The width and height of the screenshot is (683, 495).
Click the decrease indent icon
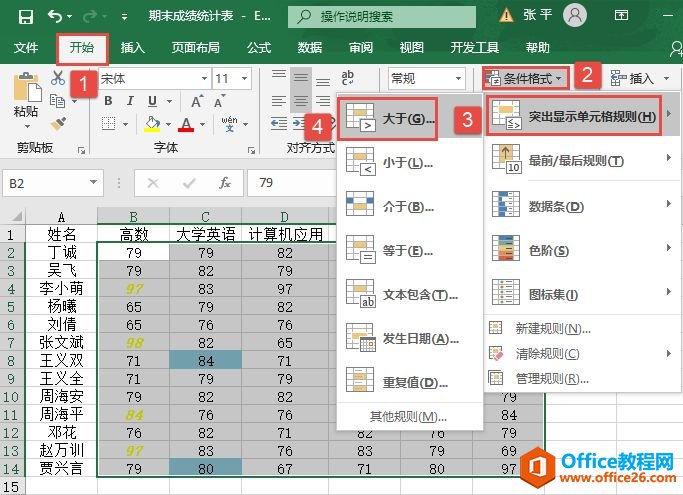279,124
